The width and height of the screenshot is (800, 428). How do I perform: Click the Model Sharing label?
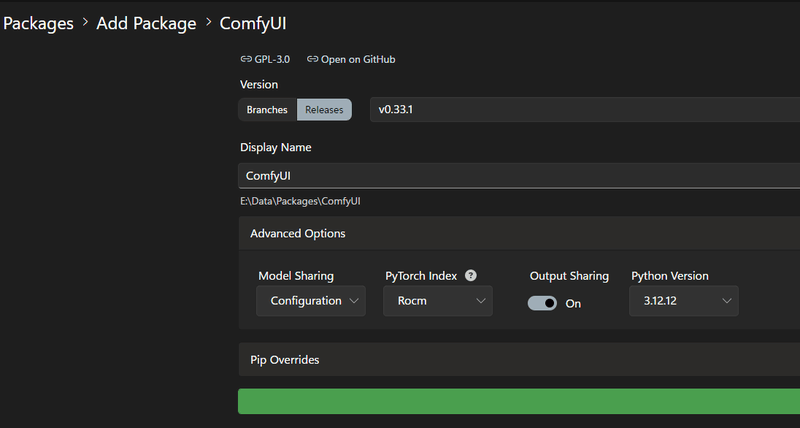click(296, 276)
